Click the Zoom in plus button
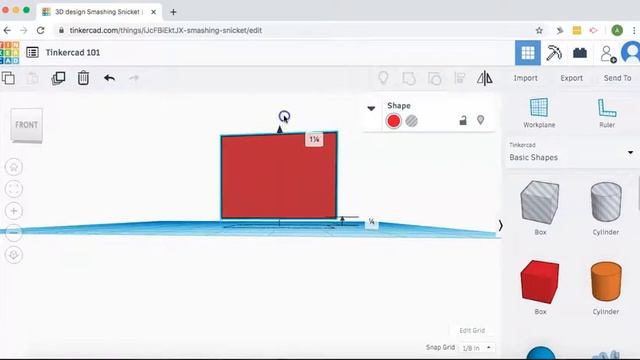The height and width of the screenshot is (360, 640). [14, 211]
